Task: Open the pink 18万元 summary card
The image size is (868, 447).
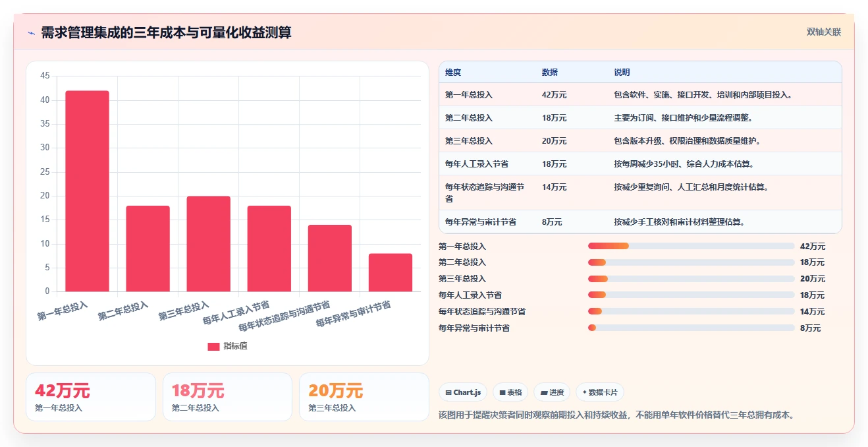Action: pos(227,397)
